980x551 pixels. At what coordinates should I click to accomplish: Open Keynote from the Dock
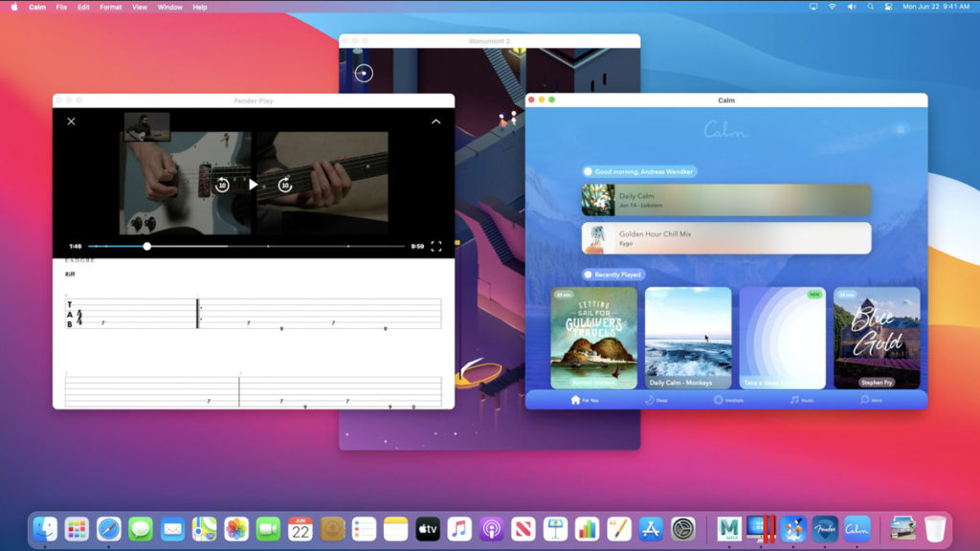pos(555,530)
